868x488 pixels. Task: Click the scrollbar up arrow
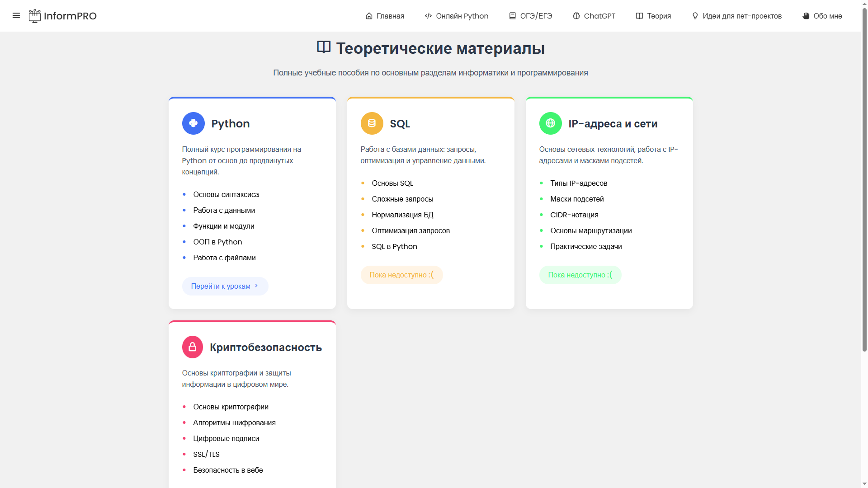pos(864,3)
